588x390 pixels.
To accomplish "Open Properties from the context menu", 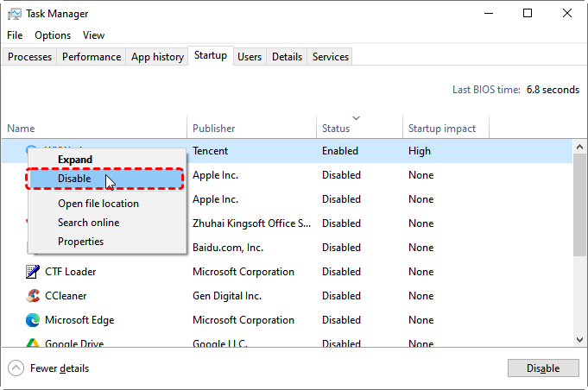I will pyautogui.click(x=80, y=242).
